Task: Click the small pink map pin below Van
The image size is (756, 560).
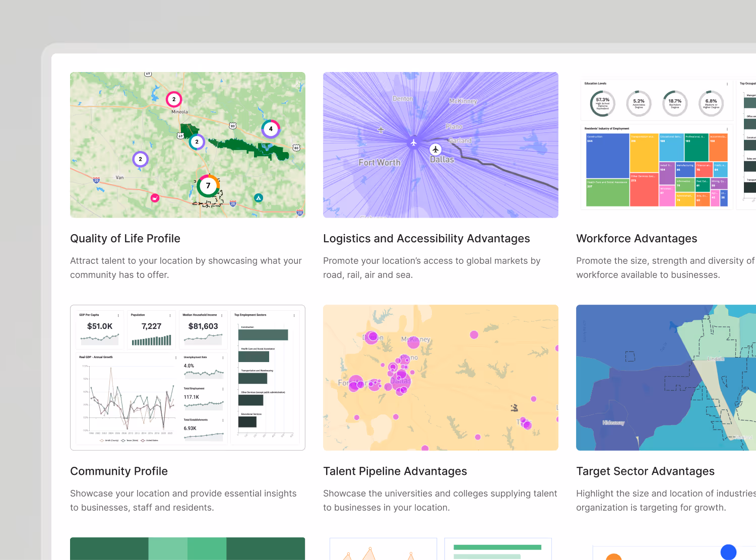Action: point(155,198)
